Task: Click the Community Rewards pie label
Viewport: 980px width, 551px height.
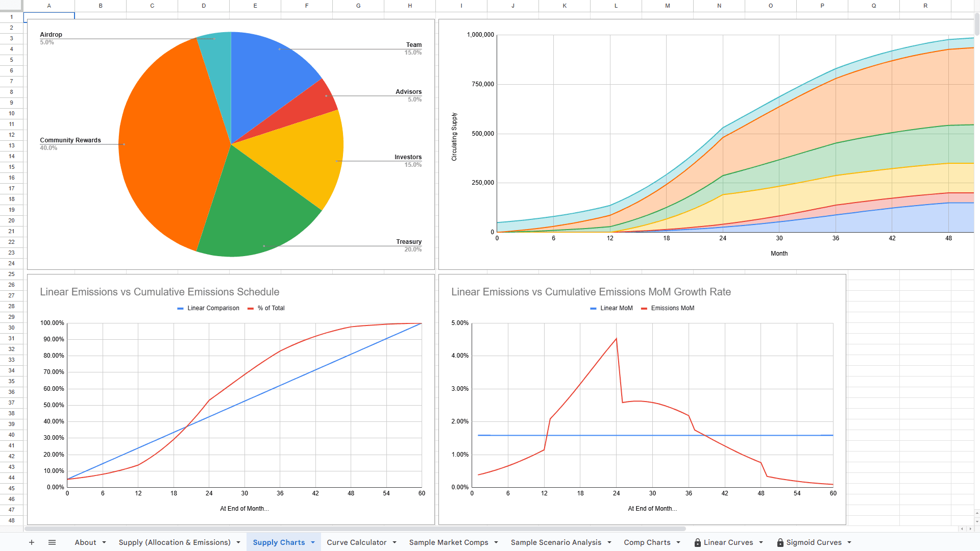Action: (x=70, y=140)
